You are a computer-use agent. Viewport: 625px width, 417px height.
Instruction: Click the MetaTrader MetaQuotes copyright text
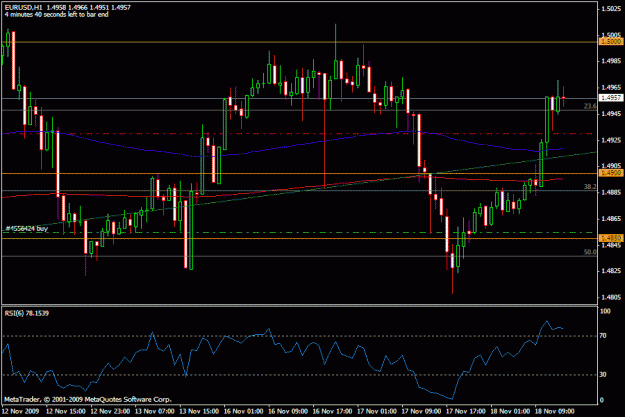tap(88, 399)
